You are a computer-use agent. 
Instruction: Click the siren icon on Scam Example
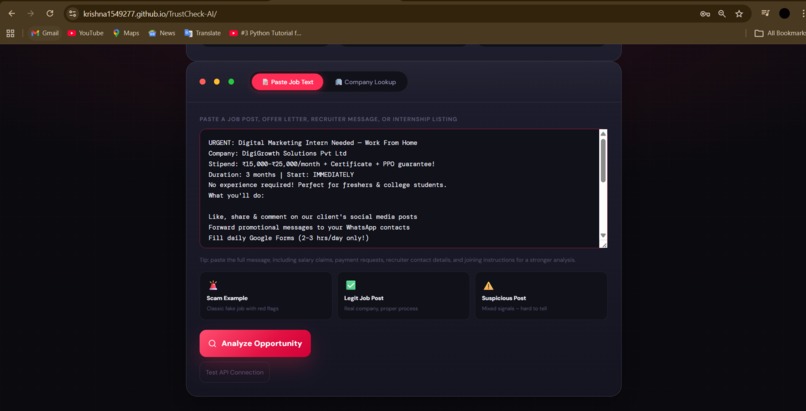(x=213, y=285)
